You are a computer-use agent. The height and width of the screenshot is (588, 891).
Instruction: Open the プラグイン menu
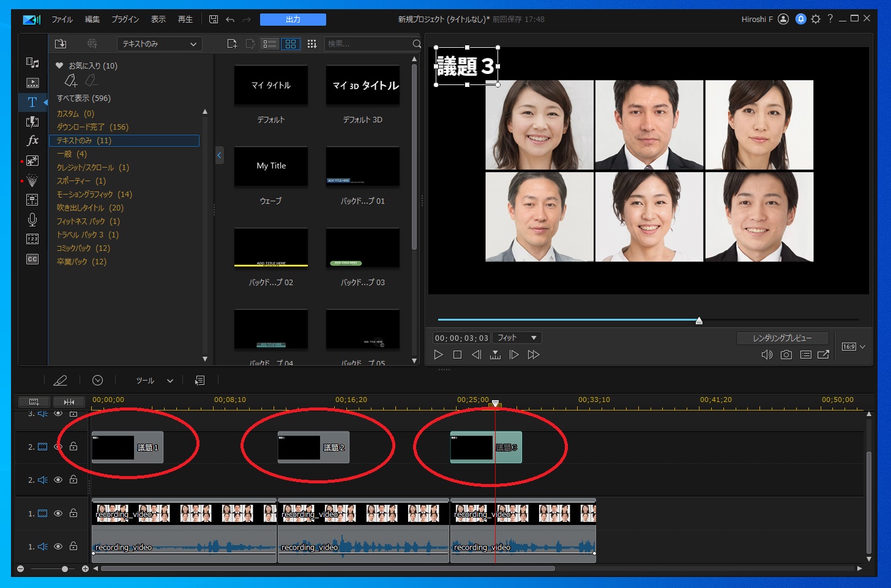point(125,20)
